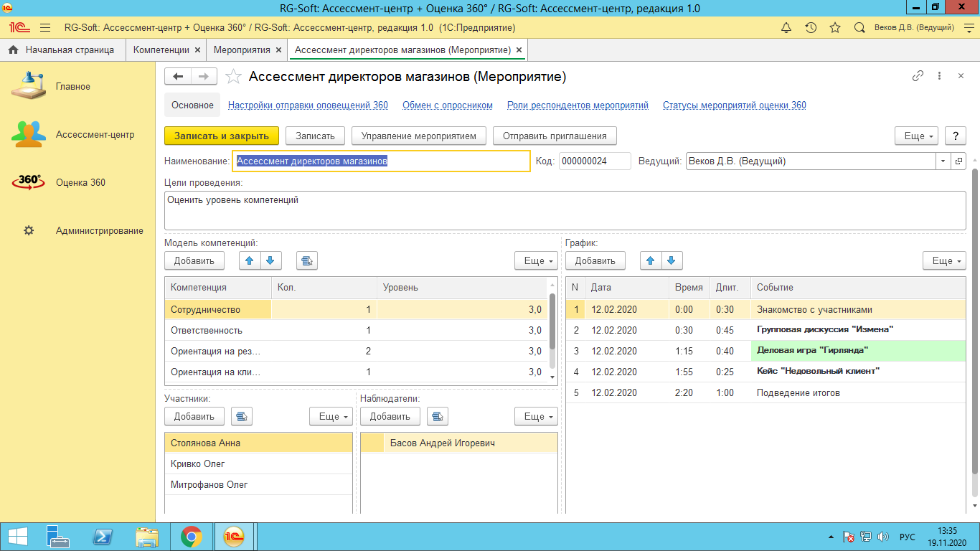
Task: Open the three-dot form options
Action: (x=939, y=76)
